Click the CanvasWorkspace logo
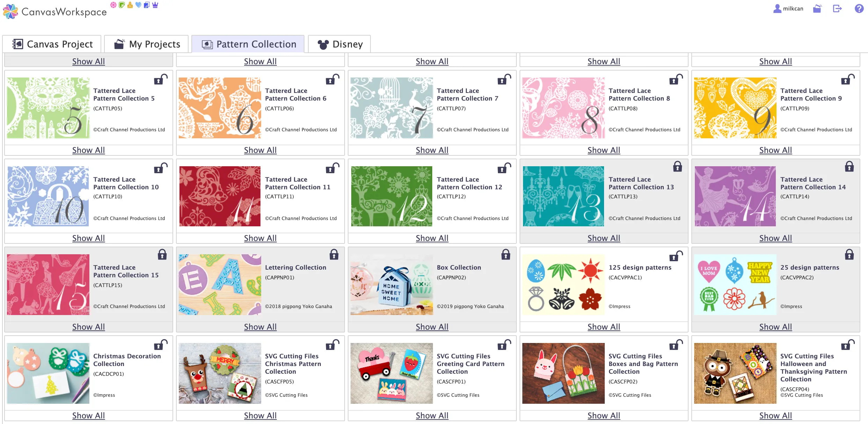Image resolution: width=868 pixels, height=424 pixels. [55, 12]
